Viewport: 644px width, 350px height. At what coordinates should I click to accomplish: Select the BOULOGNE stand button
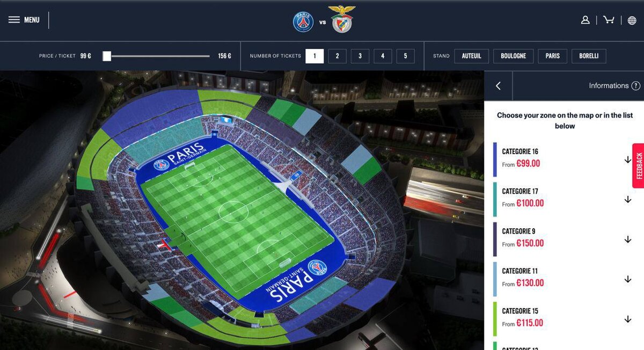(514, 56)
